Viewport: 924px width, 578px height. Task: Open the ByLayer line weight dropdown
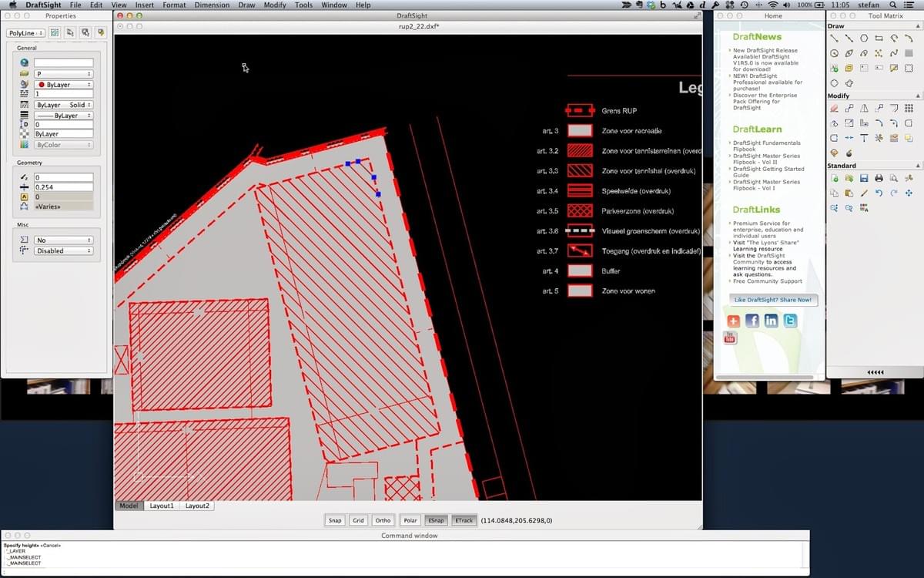pos(64,116)
